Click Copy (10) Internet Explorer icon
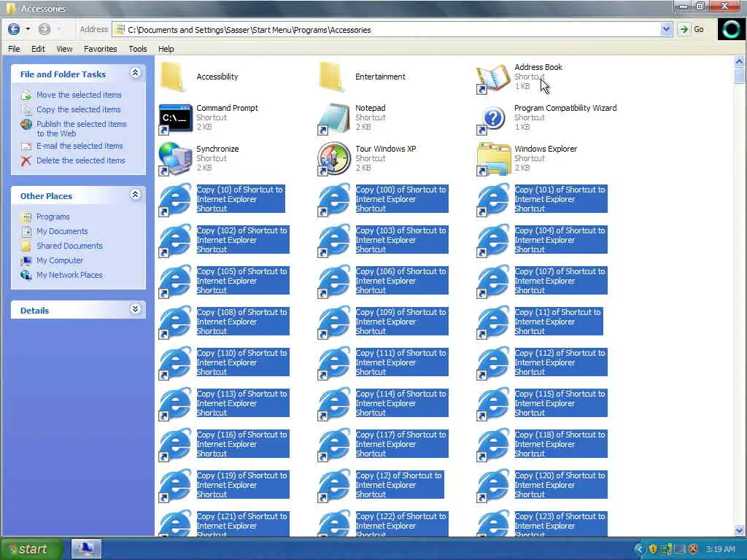747x560 pixels. [x=175, y=201]
